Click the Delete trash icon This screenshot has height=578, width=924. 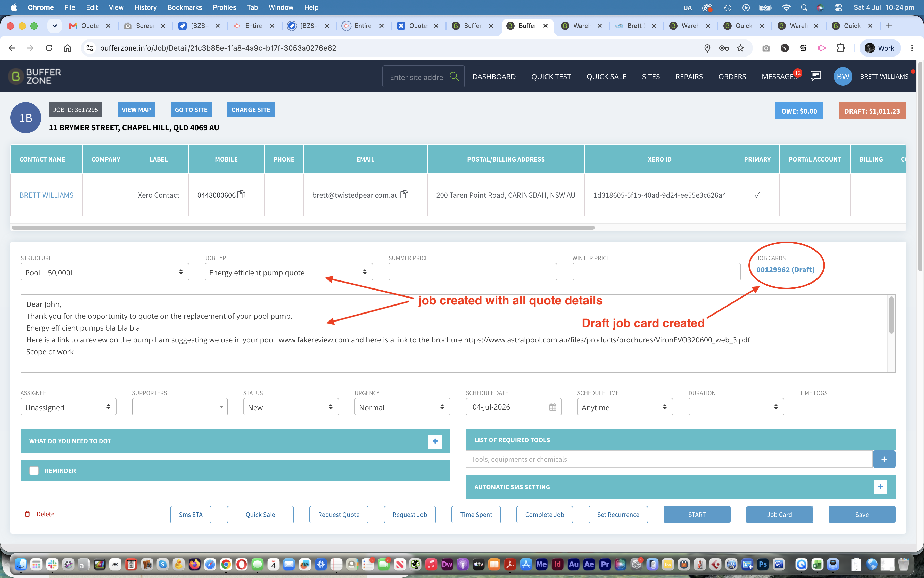tap(28, 514)
